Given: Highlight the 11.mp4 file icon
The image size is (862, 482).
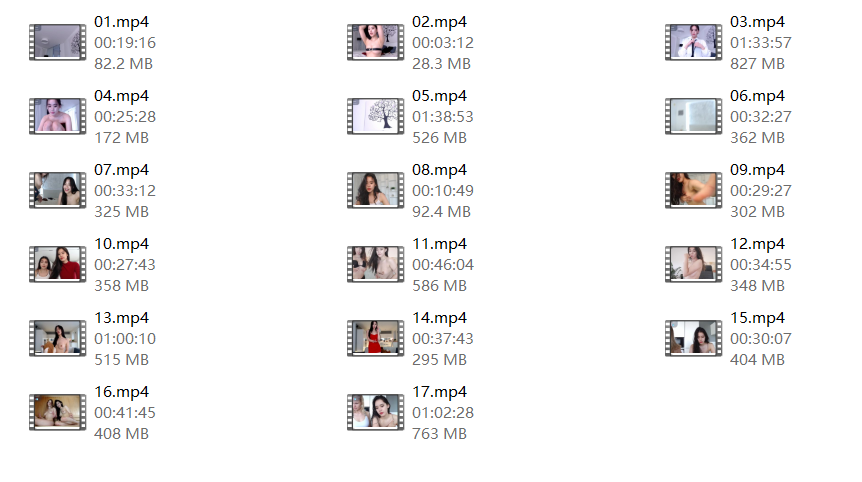Looking at the screenshot, I should point(375,264).
